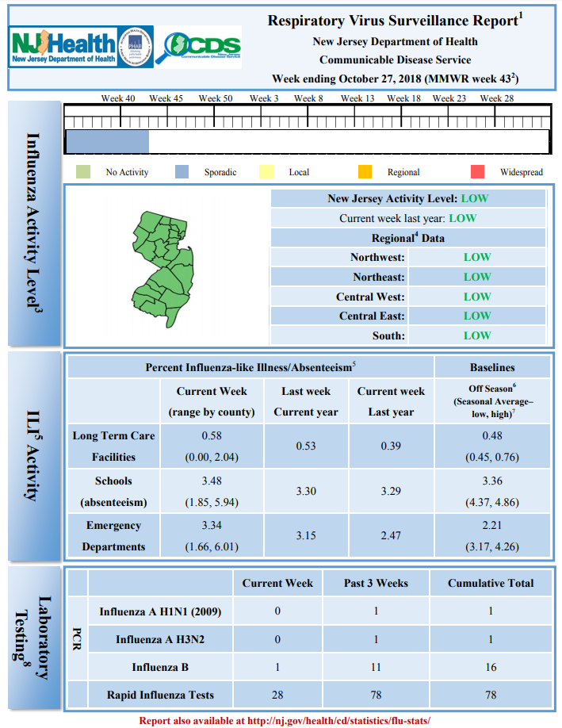Click the Sporadic blue legend swatch
Screen dimensions: 562x728
click(x=182, y=172)
